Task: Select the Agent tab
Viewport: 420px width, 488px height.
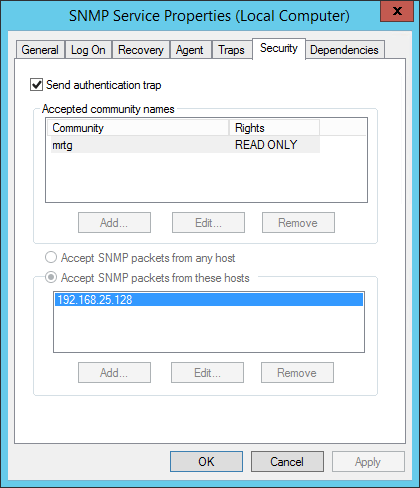Action: point(190,50)
